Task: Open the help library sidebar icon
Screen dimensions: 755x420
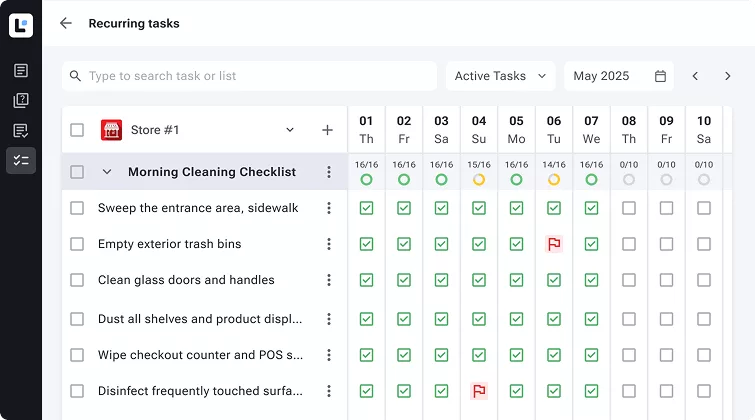Action: (21, 100)
